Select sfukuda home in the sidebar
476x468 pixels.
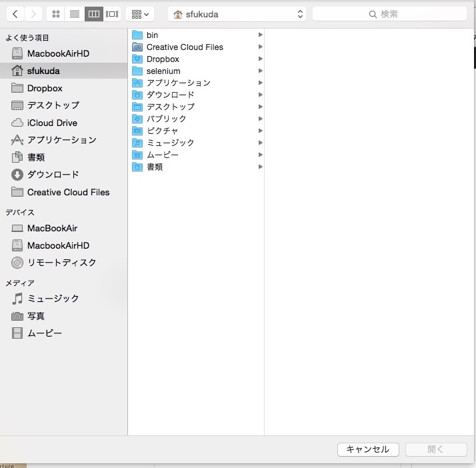tap(64, 71)
